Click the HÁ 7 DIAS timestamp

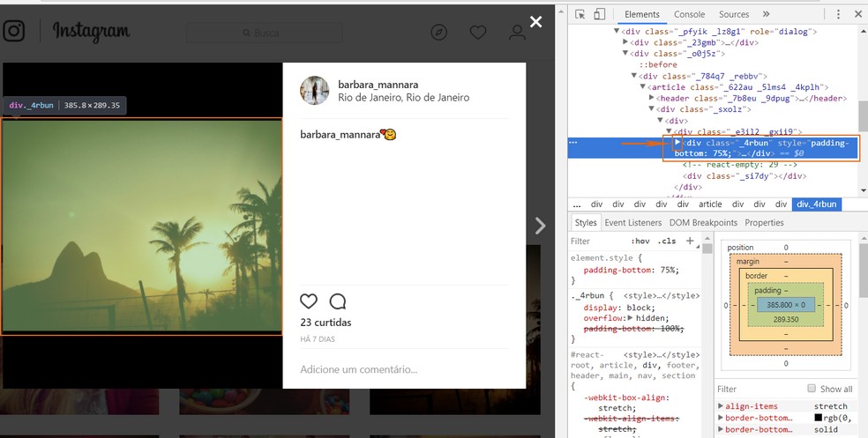[318, 339]
